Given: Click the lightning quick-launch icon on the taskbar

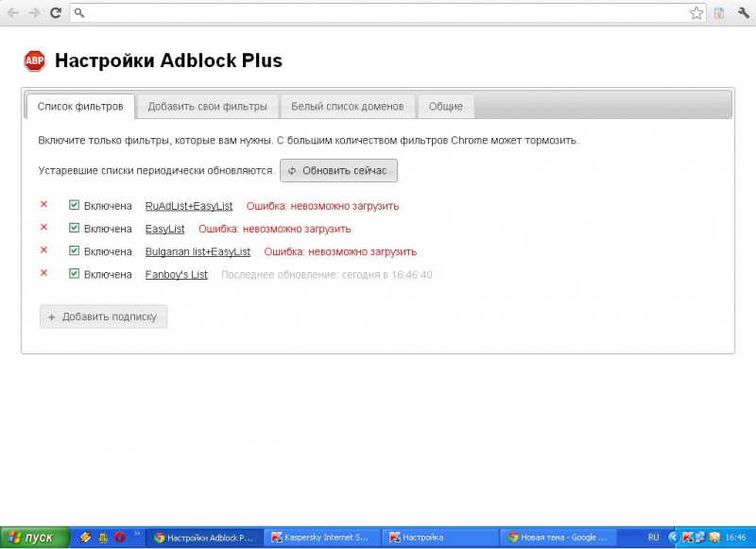Looking at the screenshot, I should (85, 537).
